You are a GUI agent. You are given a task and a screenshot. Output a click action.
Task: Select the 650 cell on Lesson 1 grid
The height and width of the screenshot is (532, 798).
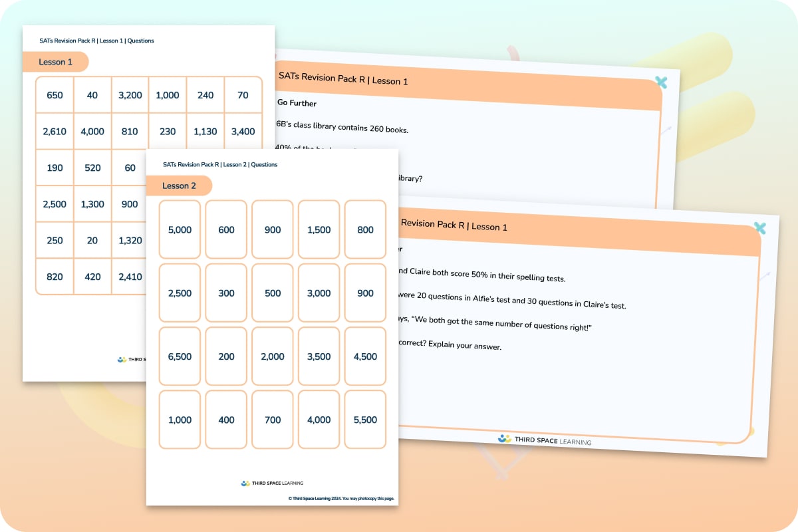point(54,94)
